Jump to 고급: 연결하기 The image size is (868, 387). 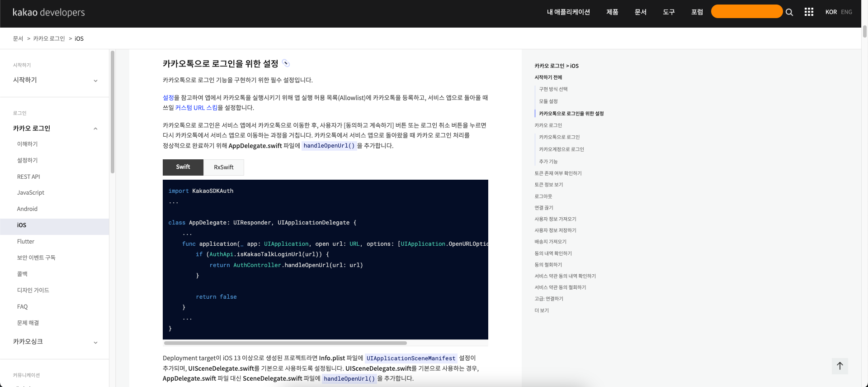549,299
